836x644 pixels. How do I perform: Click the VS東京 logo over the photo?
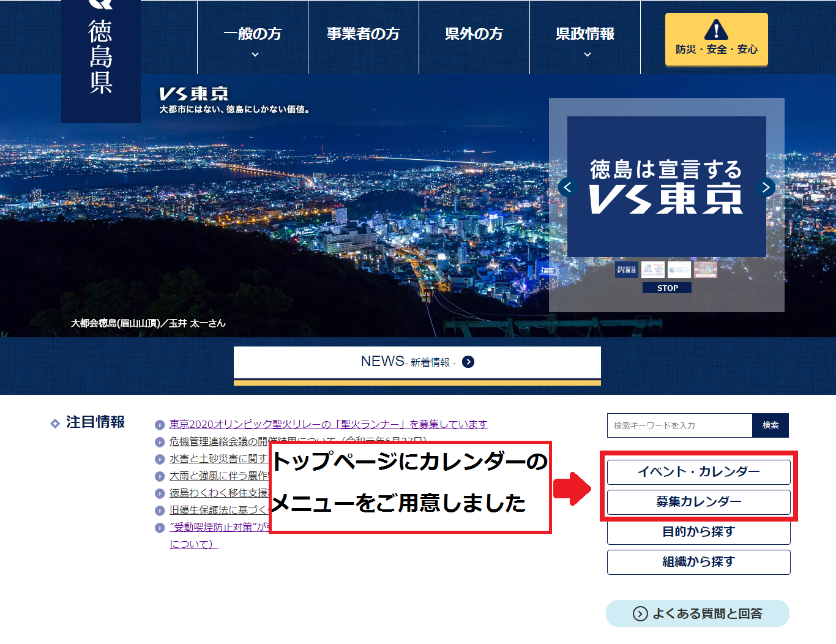(193, 94)
